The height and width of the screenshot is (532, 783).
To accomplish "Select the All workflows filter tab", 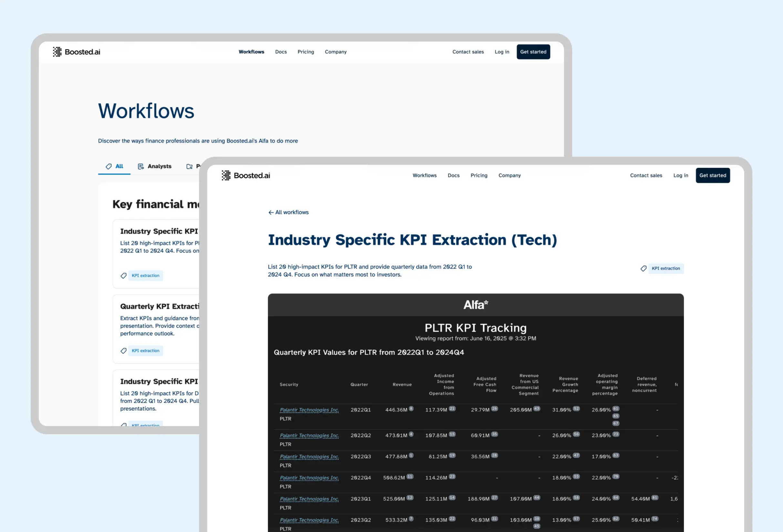I will [115, 166].
